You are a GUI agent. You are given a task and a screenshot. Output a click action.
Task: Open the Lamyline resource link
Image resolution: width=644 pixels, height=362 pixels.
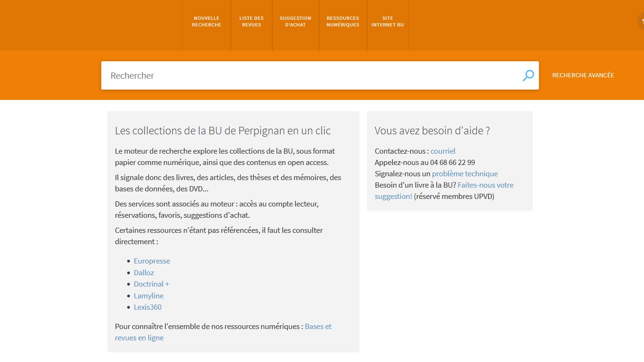coord(148,296)
